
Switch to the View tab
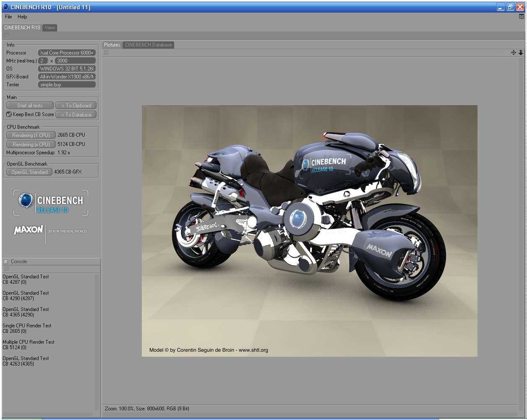tap(50, 28)
